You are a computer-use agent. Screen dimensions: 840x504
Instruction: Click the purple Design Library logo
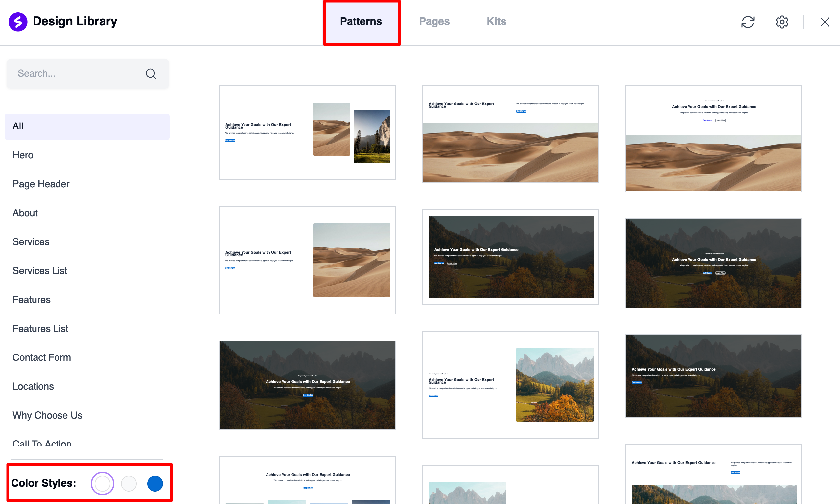(x=18, y=22)
